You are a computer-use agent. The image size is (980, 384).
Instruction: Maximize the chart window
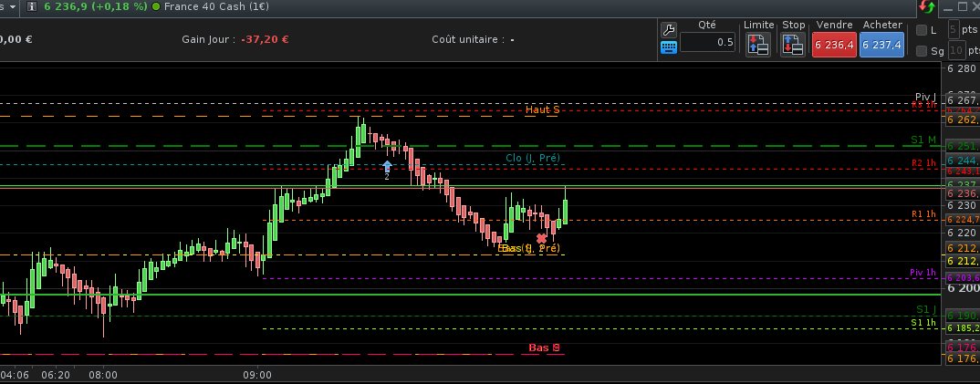click(962, 7)
